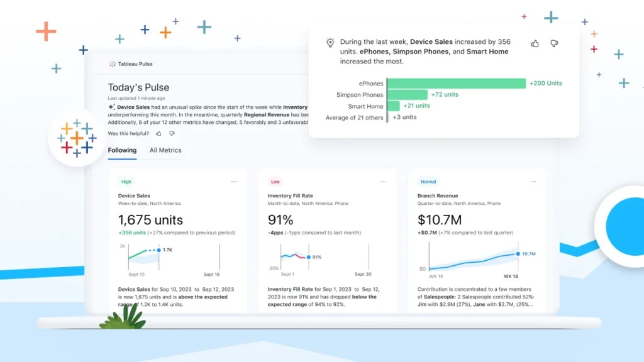
Task: Expand the Normal badge on Branch Revenue
Action: 428,182
